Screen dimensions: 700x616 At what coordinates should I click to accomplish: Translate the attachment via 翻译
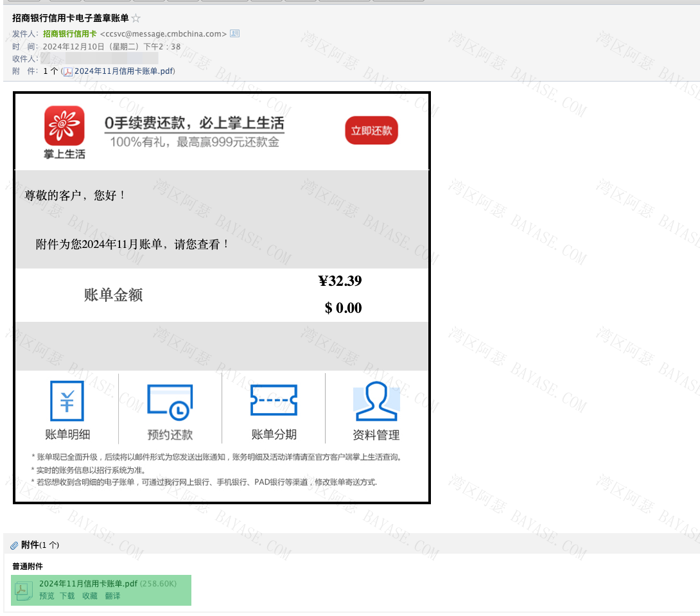[x=112, y=596]
